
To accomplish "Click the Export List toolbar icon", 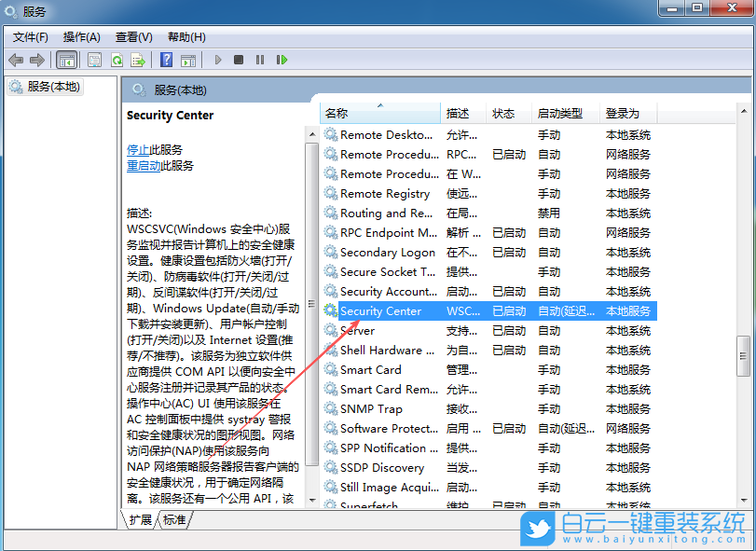I will [x=138, y=60].
